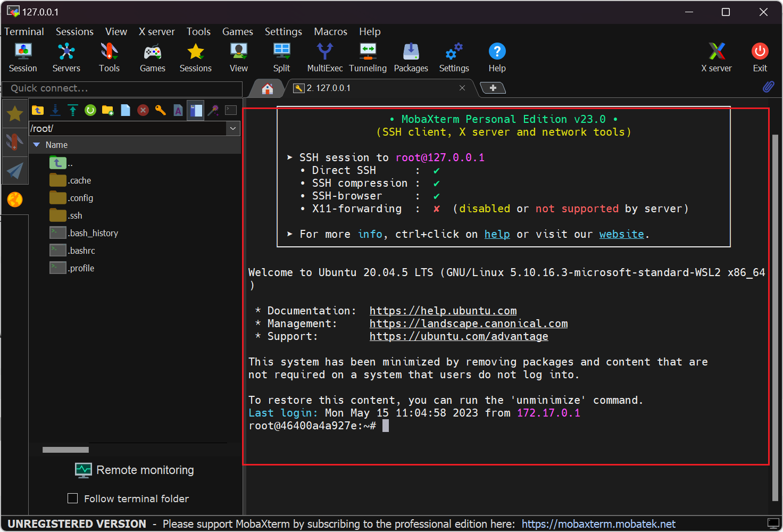Click the Packages toolbar icon
The width and height of the screenshot is (783, 532).
point(411,57)
